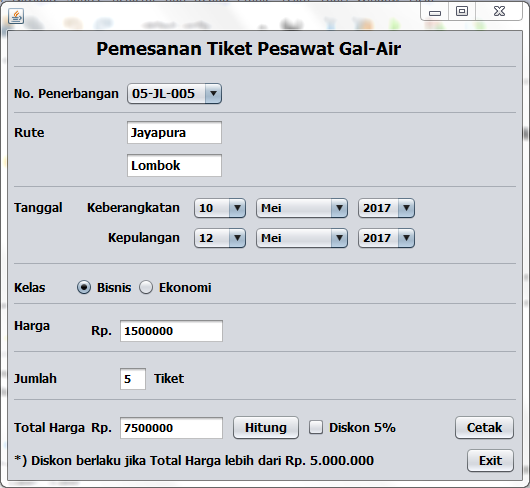Maximize the booking window
Image resolution: width=530 pixels, height=488 pixels.
click(x=462, y=11)
